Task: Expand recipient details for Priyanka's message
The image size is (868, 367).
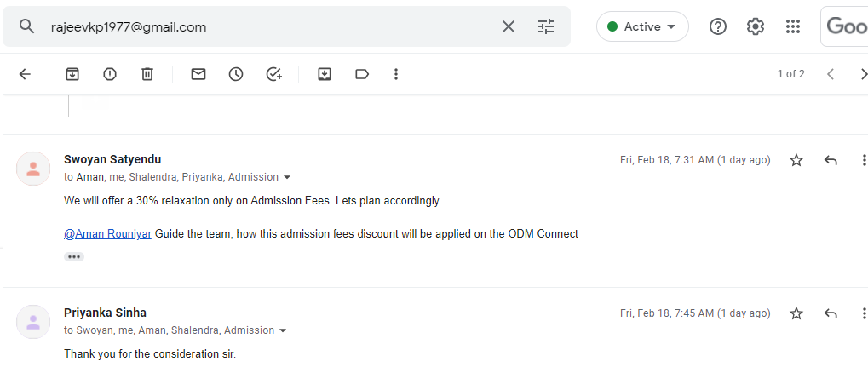Action: point(283,330)
